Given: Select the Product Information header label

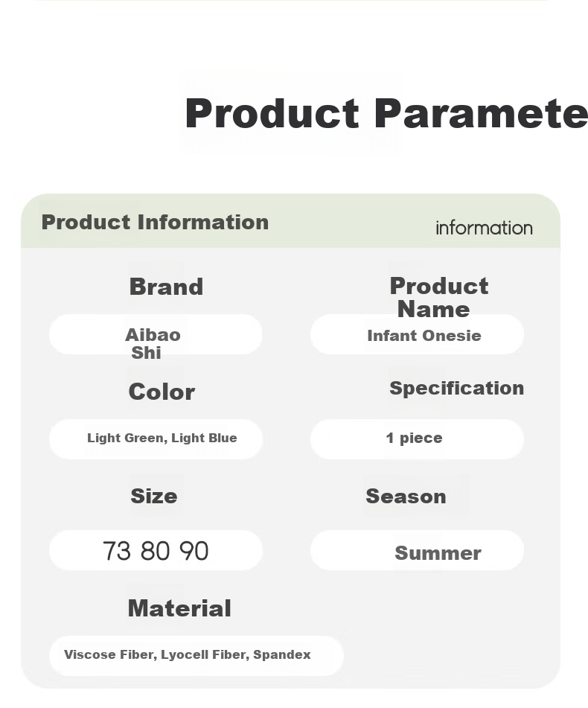Looking at the screenshot, I should 156,223.
